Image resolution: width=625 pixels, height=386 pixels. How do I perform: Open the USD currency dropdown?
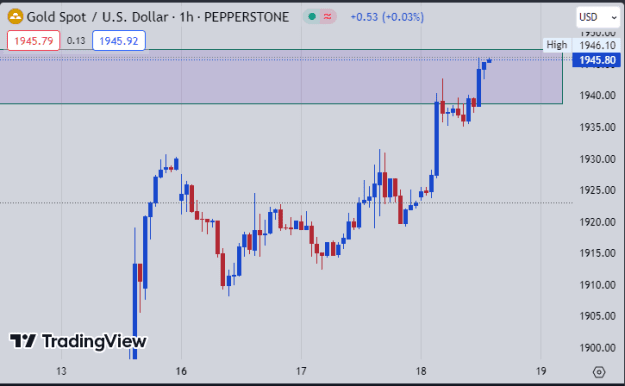click(x=598, y=17)
